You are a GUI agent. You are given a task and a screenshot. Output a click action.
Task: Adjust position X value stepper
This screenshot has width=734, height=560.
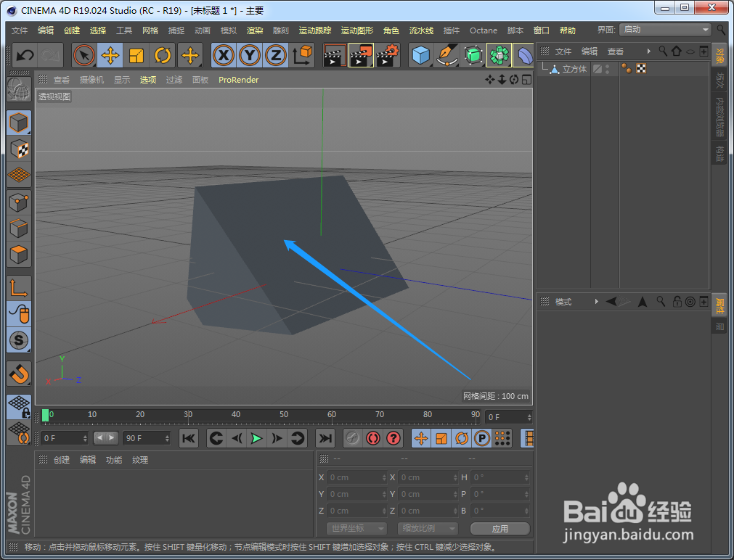click(384, 477)
